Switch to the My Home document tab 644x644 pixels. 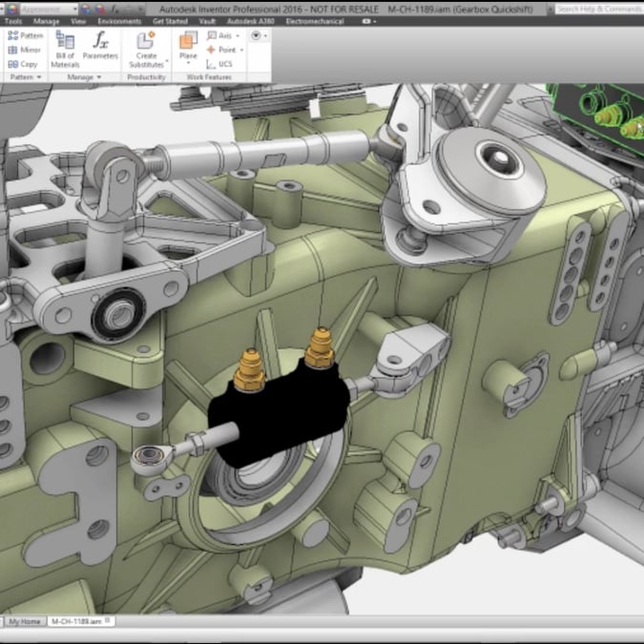coord(25,621)
